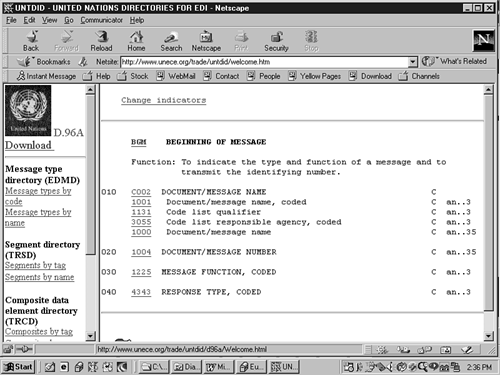Click the URL address field
The image size is (500, 375).
tap(265, 62)
